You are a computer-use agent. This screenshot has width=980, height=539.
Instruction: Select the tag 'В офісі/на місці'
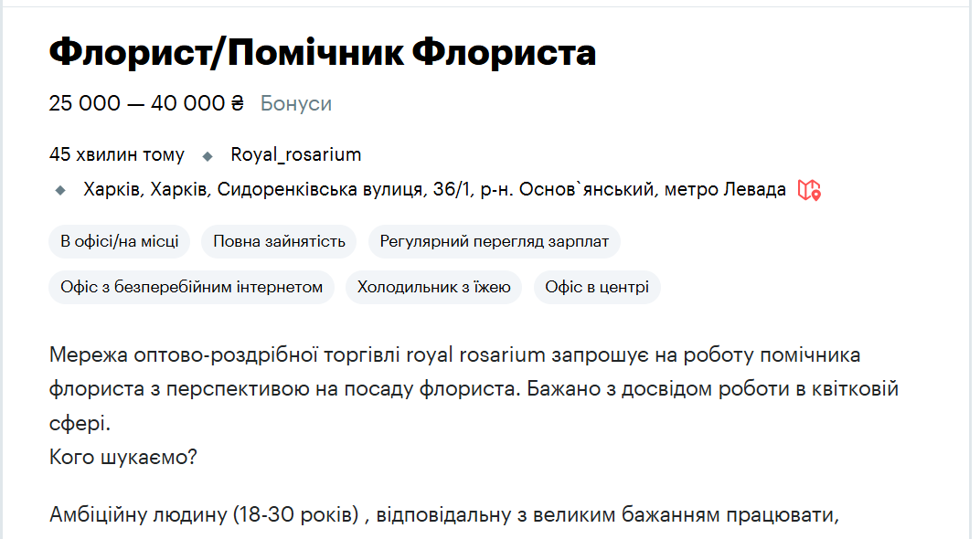(x=119, y=241)
